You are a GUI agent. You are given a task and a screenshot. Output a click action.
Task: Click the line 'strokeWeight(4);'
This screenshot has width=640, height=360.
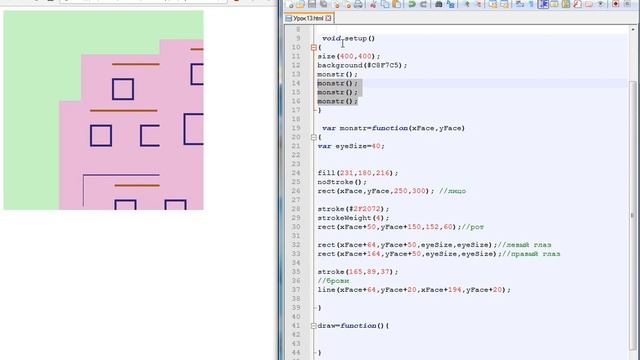tap(353, 218)
